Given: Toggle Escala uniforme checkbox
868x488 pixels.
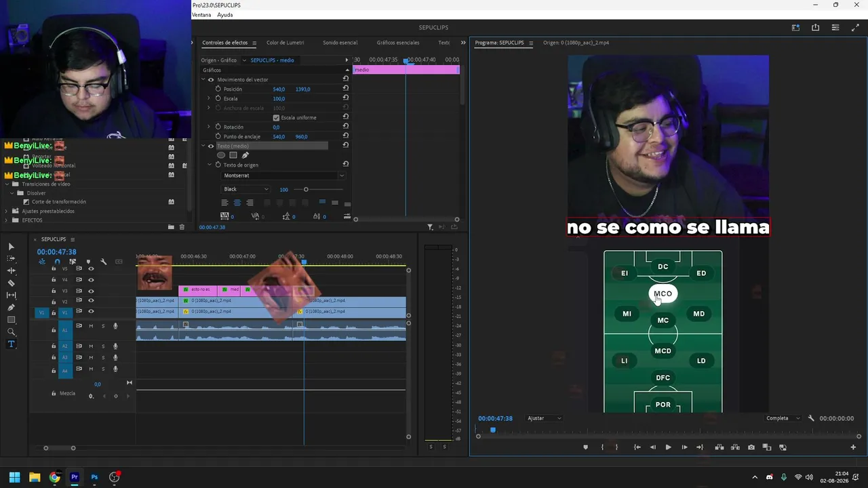Looking at the screenshot, I should click(x=276, y=117).
